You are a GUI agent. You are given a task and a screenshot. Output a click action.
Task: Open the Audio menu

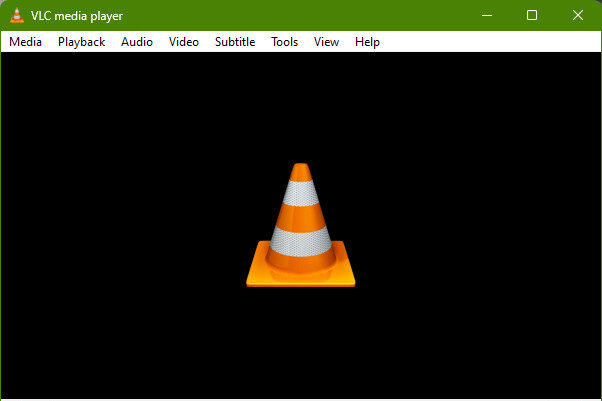(x=137, y=41)
